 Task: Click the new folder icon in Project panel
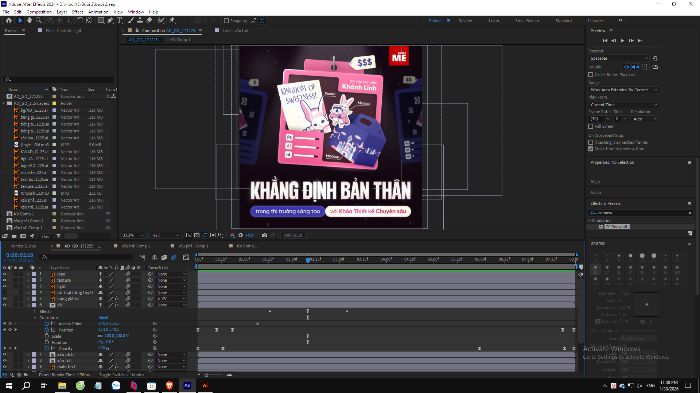click(14, 236)
